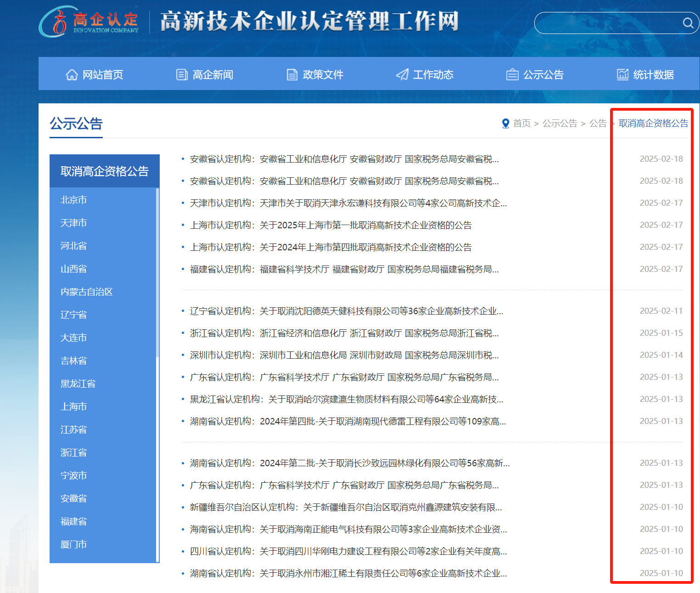Open 天津市认定机构 天津永宏谦科技 announcement
This screenshot has width=700, height=593.
coord(348,203)
